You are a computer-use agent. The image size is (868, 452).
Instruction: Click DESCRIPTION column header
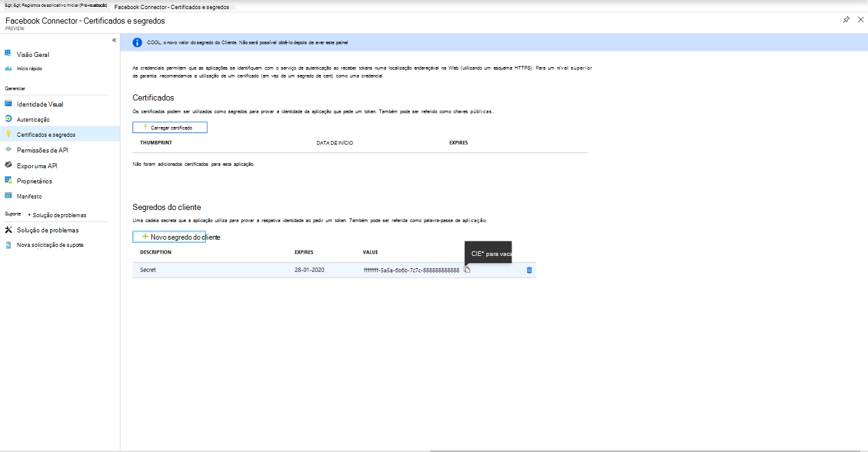[x=156, y=252]
